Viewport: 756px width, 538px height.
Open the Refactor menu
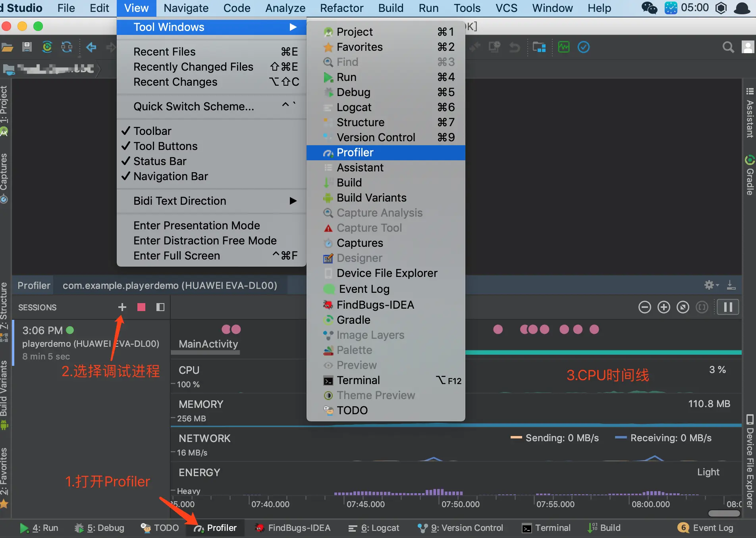[341, 8]
